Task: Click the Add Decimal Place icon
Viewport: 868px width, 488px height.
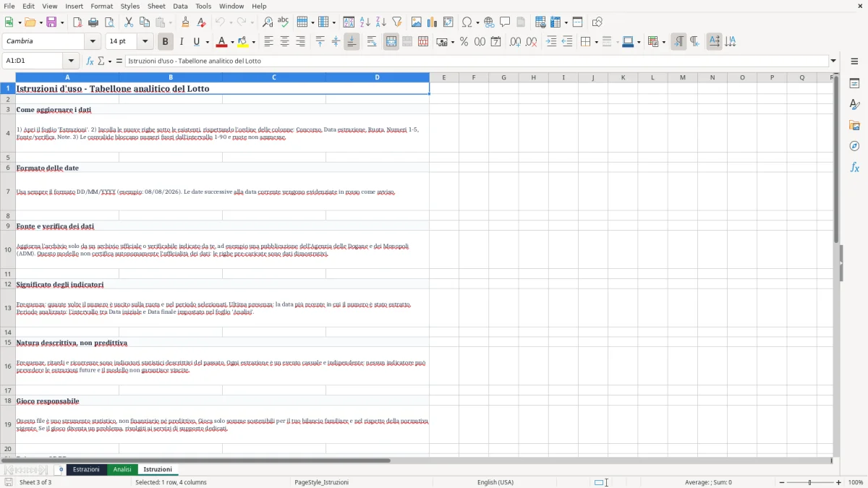Action: click(515, 42)
